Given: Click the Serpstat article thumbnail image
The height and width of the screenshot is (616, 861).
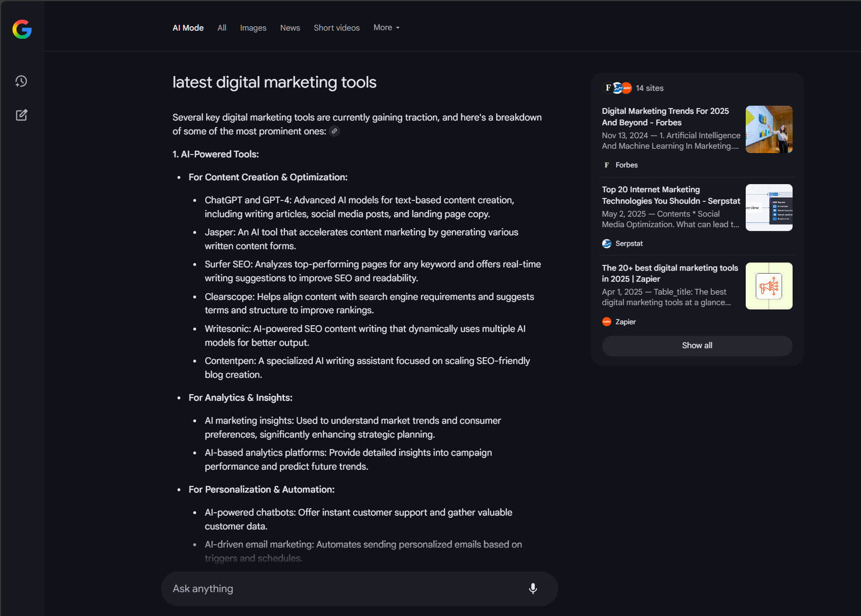Looking at the screenshot, I should point(769,208).
